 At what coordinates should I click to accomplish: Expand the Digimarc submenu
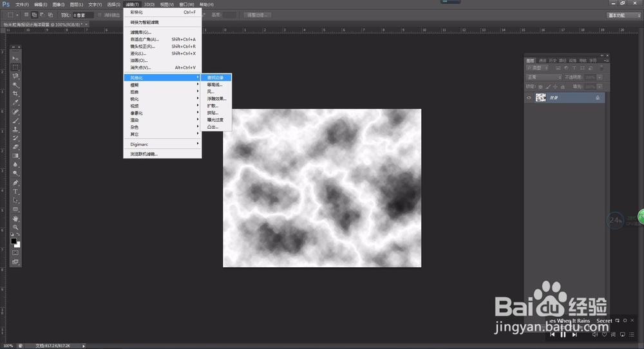[163, 144]
